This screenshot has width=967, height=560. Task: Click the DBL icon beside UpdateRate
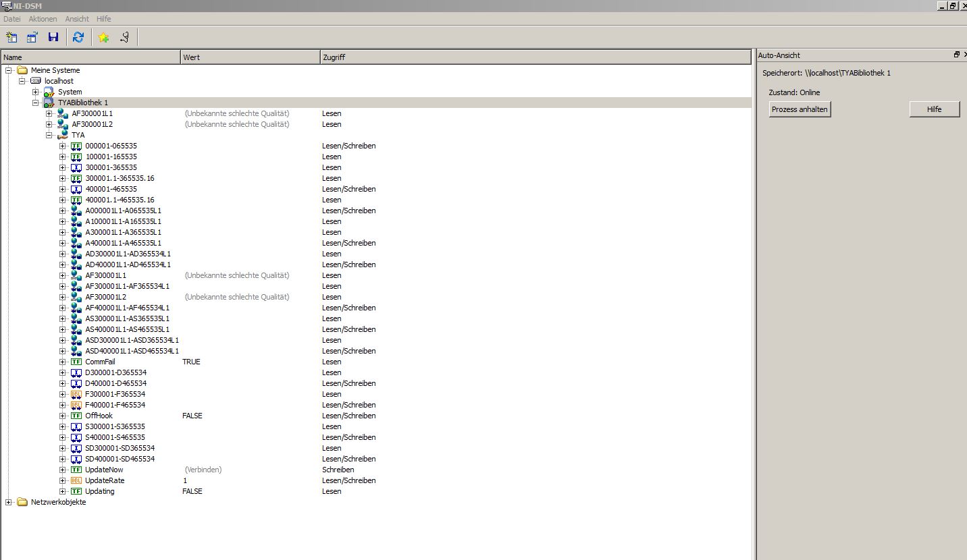76,480
